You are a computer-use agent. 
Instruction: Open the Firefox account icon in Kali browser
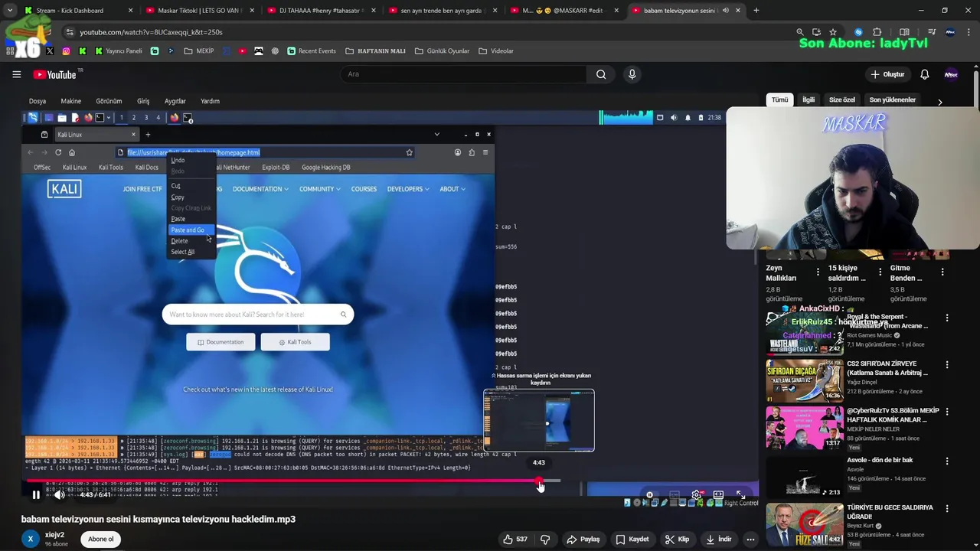458,152
